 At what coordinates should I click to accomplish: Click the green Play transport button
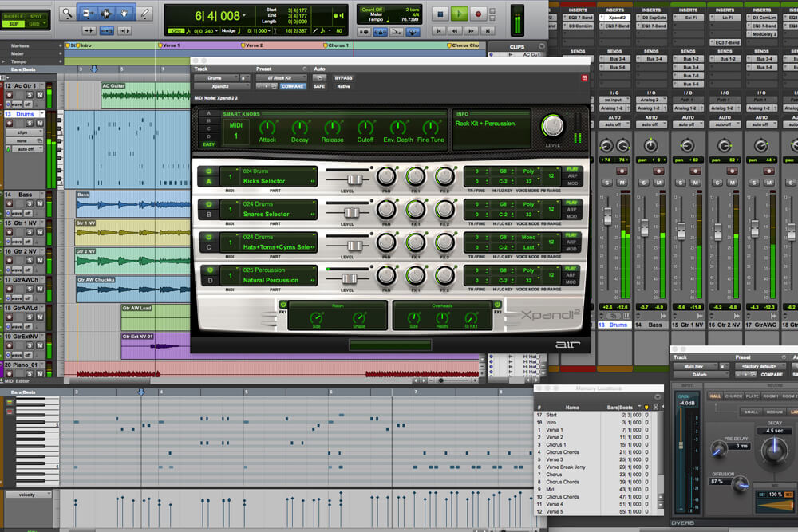[x=459, y=14]
